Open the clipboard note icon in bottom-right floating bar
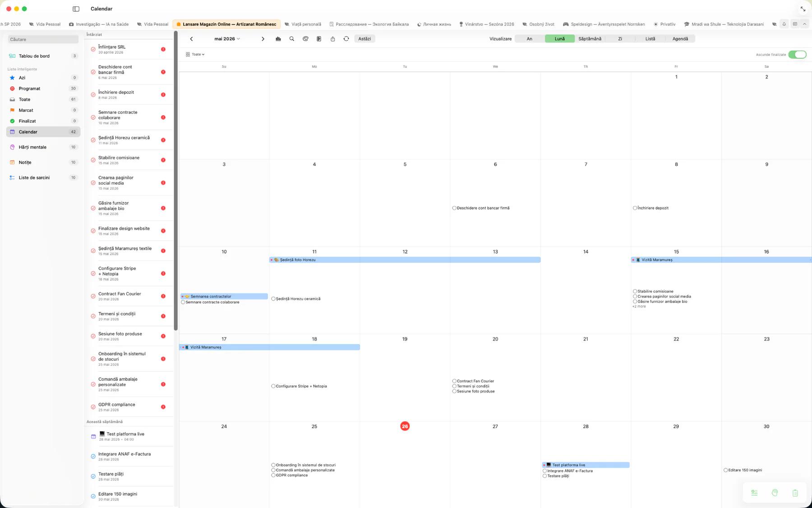Viewport: 812px width, 508px height. click(x=795, y=493)
